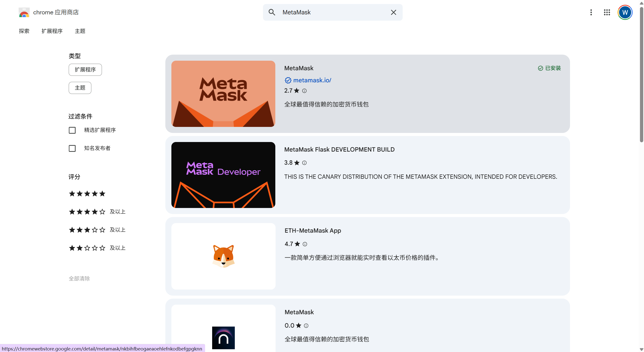644x352 pixels.
Task: Click the 4.7 rating value
Action: 289,244
